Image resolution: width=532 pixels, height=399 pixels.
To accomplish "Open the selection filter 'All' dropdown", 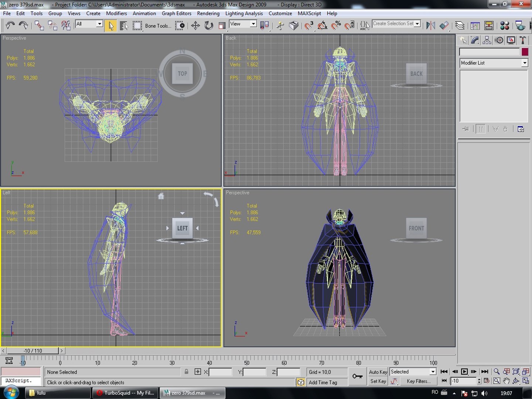I will click(99, 24).
